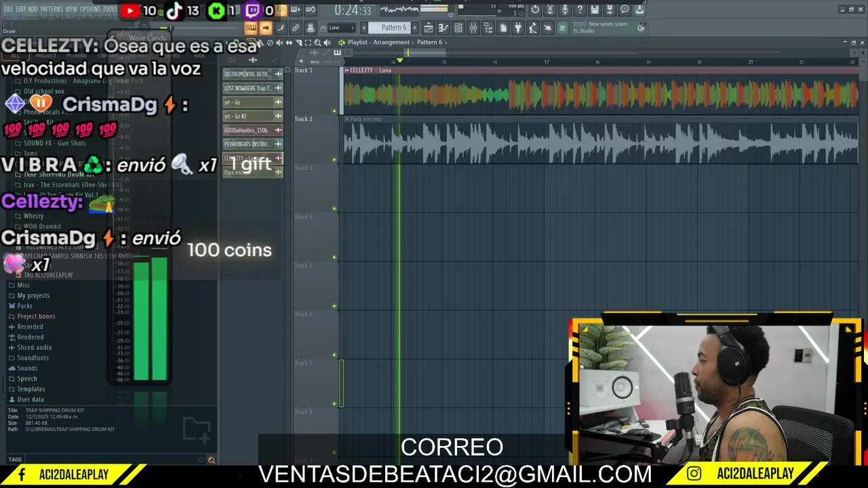The height and width of the screenshot is (488, 868).
Task: Open the EDIT menu
Action: pyautogui.click(x=21, y=9)
